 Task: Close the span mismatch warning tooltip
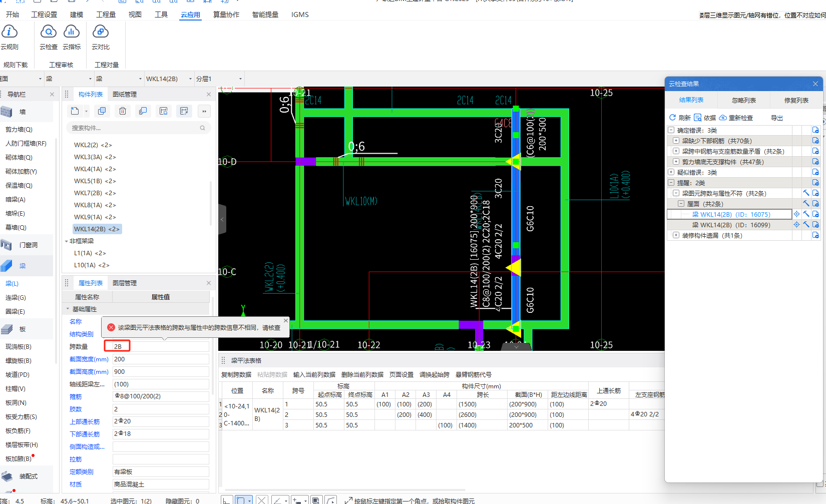286,320
